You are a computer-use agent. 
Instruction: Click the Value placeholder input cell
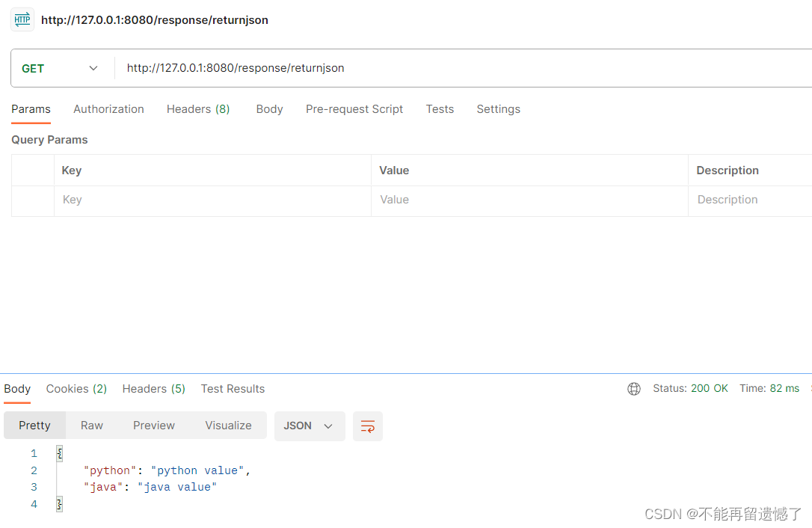(529, 200)
